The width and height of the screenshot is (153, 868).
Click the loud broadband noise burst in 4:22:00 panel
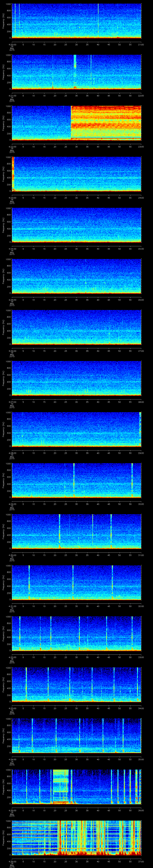pyautogui.click(x=106, y=123)
